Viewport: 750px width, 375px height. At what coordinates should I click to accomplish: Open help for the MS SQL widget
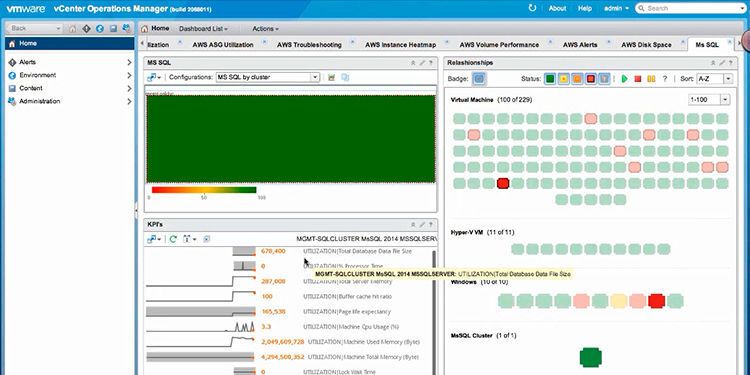pyautogui.click(x=430, y=63)
